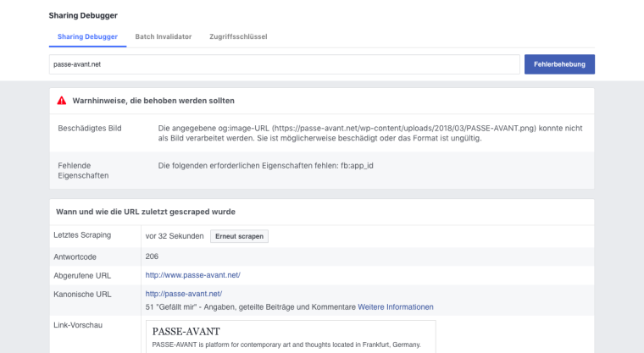Follow the Weitere Informationen link
Viewport: 644px width, 353px height.
click(x=395, y=306)
